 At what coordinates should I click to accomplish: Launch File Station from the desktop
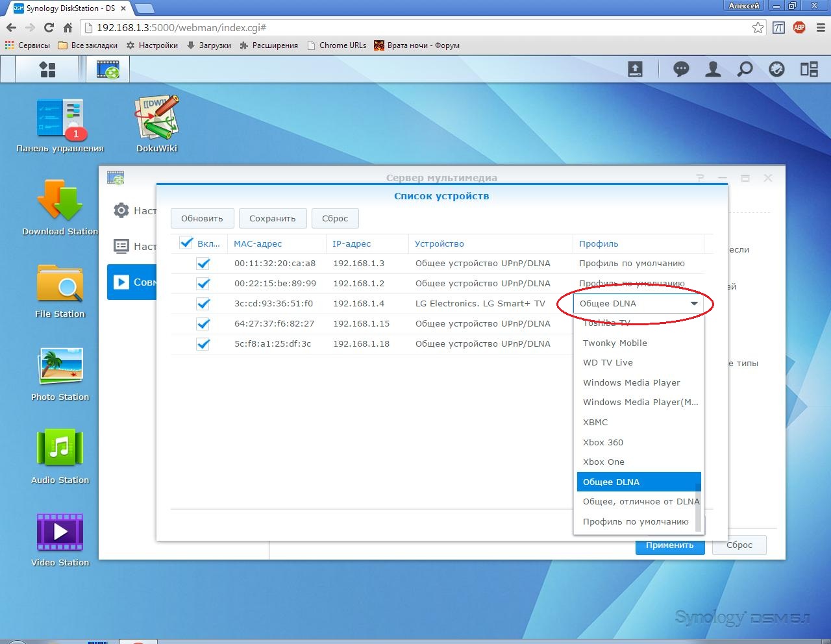[60, 284]
